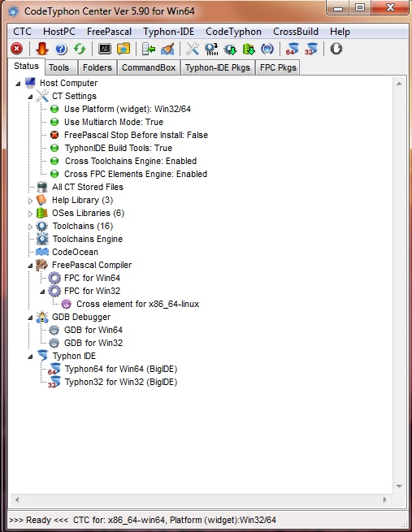Select Cross element for x86_64-linux item
The height and width of the screenshot is (532, 412).
[x=137, y=304]
